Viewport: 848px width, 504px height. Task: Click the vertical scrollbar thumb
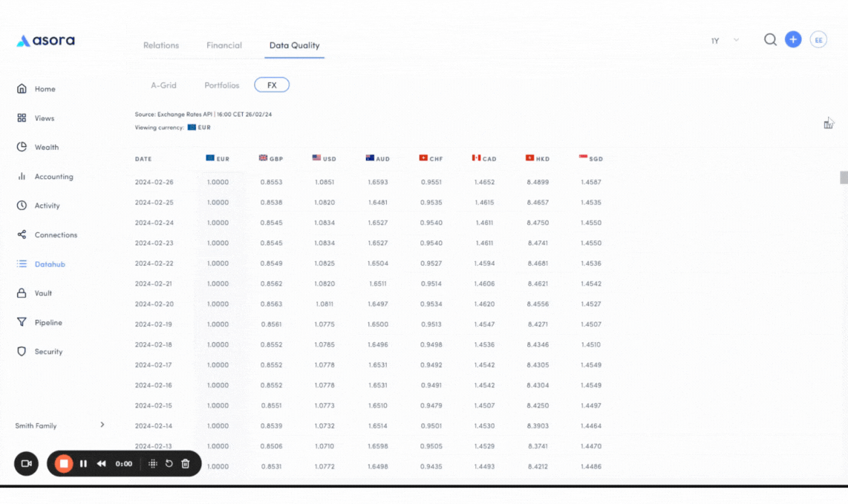click(844, 177)
